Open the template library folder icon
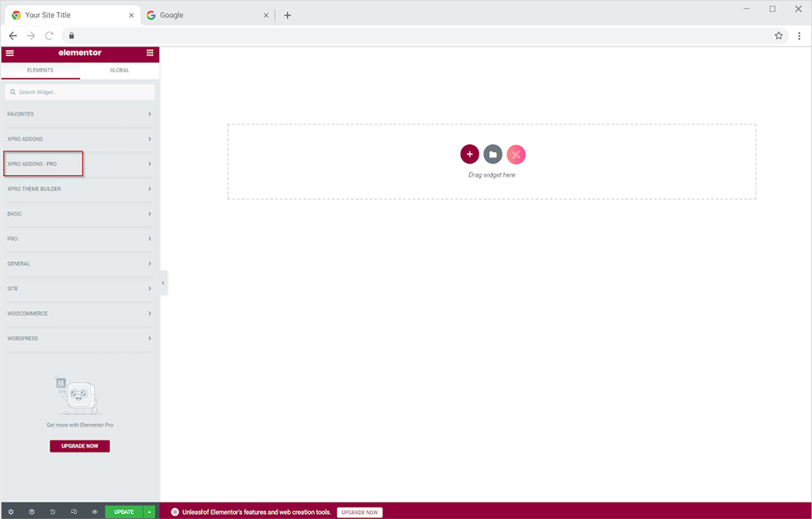Screen dimensions: 812x519 pyautogui.click(x=493, y=154)
